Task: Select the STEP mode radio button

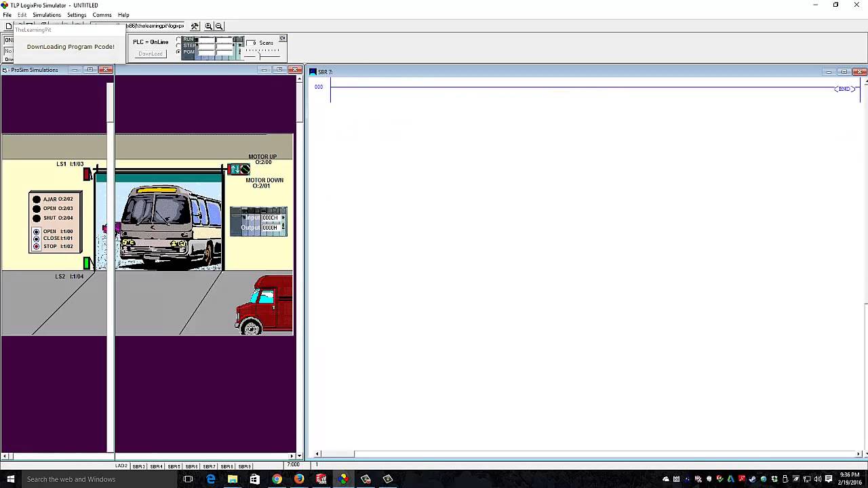Action: 178,45
